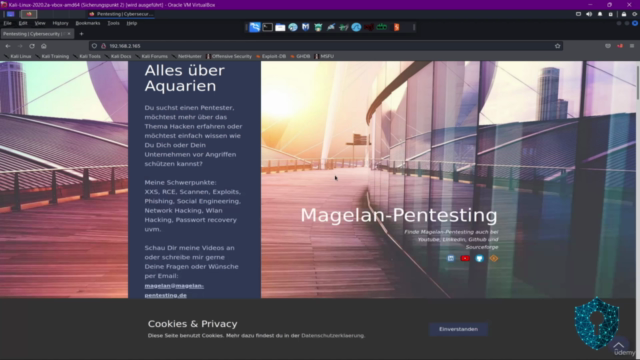Image resolution: width=640 pixels, height=360 pixels.
Task: Open the Edit menu
Action: (x=23, y=23)
